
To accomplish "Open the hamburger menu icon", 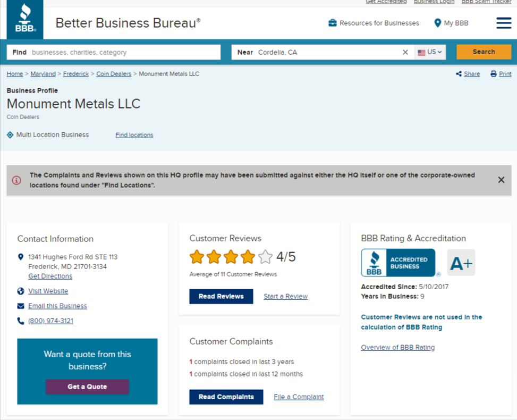I will (x=504, y=23).
